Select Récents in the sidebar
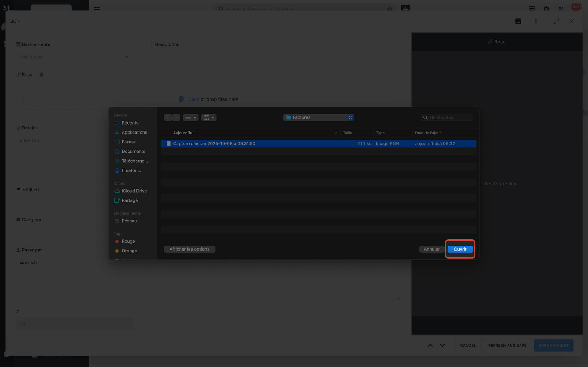Image resolution: width=588 pixels, height=367 pixels. click(x=130, y=123)
